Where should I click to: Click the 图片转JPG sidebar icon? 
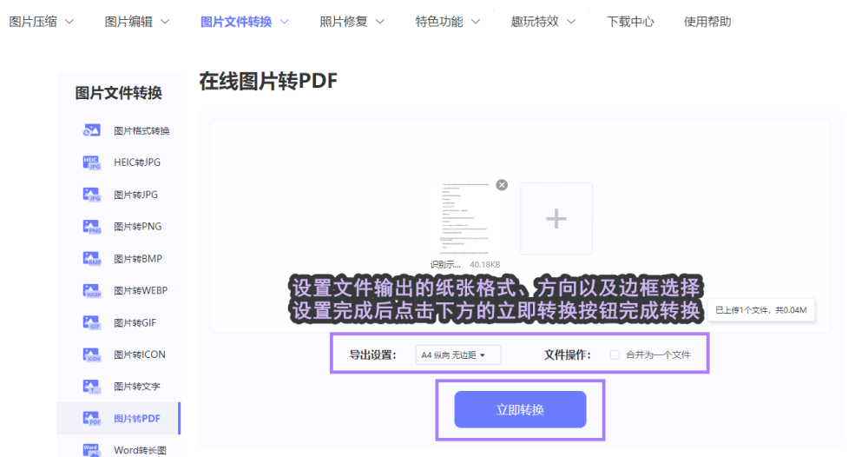[x=91, y=195]
